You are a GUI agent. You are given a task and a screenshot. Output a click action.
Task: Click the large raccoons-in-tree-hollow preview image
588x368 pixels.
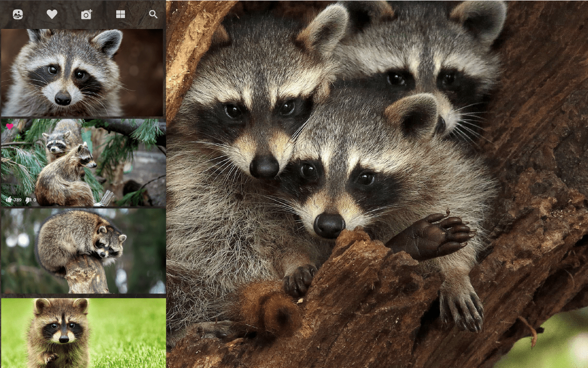377,184
